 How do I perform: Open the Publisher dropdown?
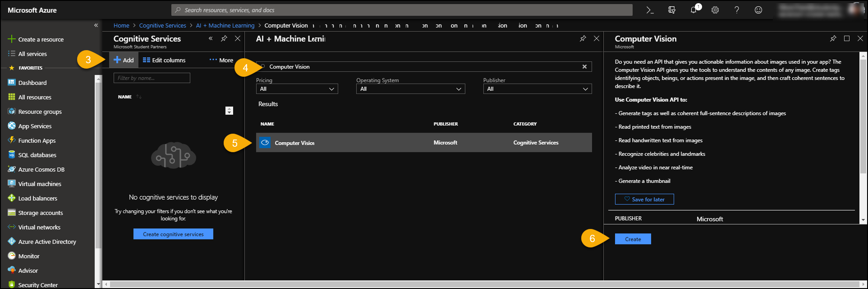point(537,89)
